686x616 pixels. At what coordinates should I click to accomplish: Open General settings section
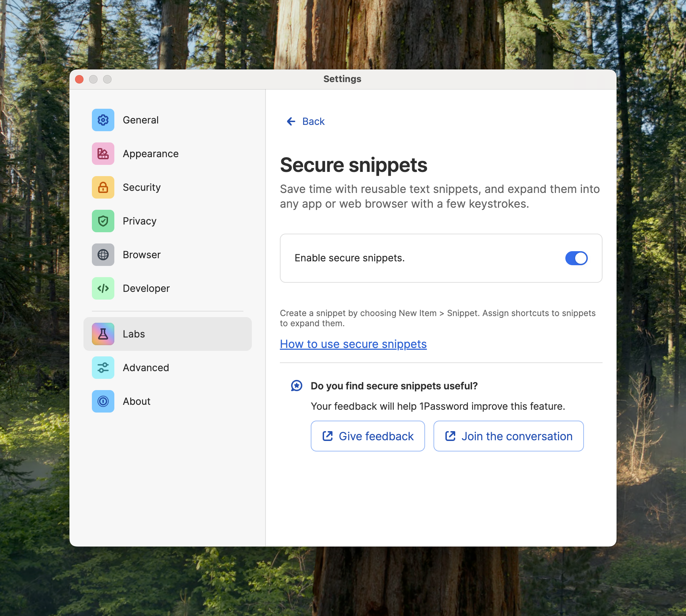click(168, 120)
